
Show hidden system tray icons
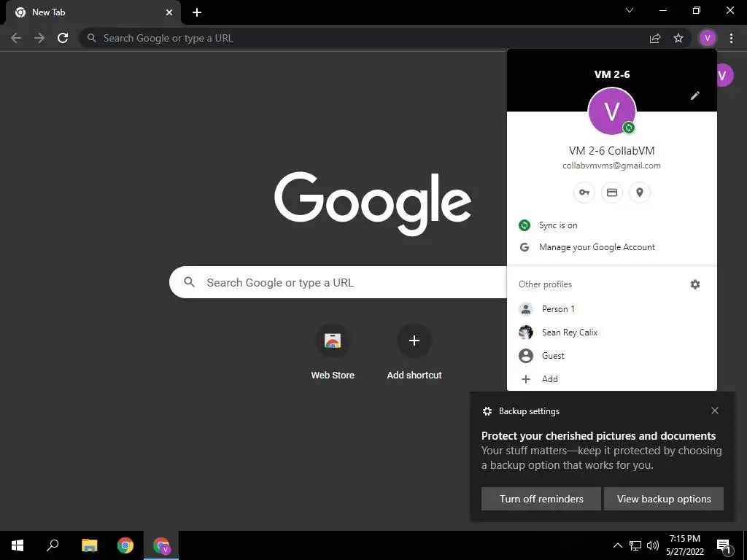tap(617, 545)
